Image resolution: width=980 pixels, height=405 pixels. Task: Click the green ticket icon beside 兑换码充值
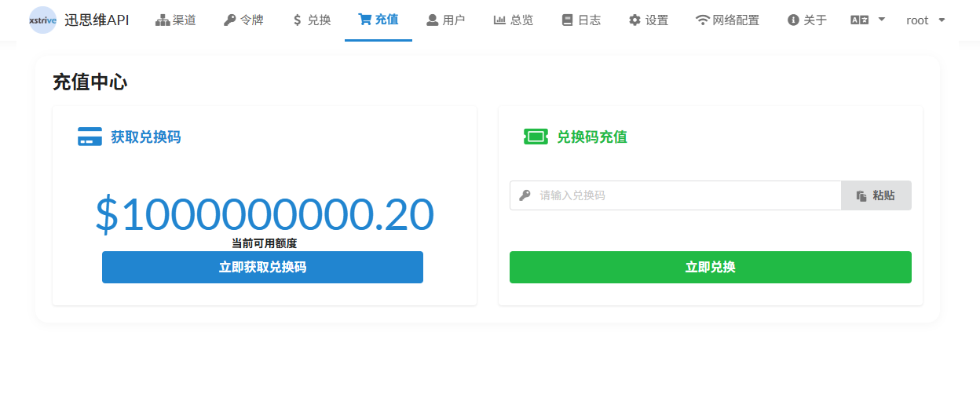(536, 137)
